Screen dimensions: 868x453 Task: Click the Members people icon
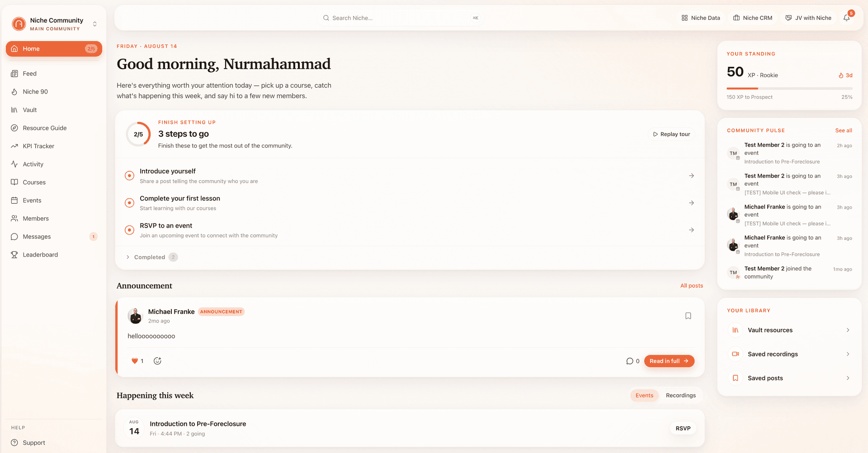point(14,218)
